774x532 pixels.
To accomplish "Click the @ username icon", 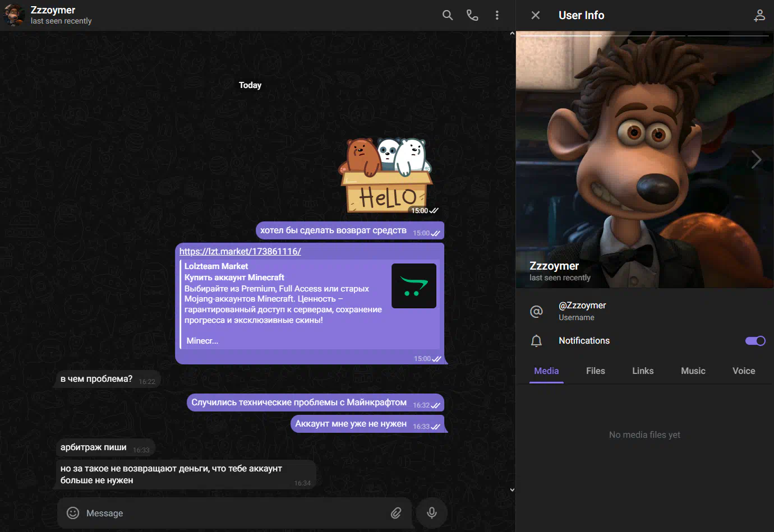I will [537, 311].
